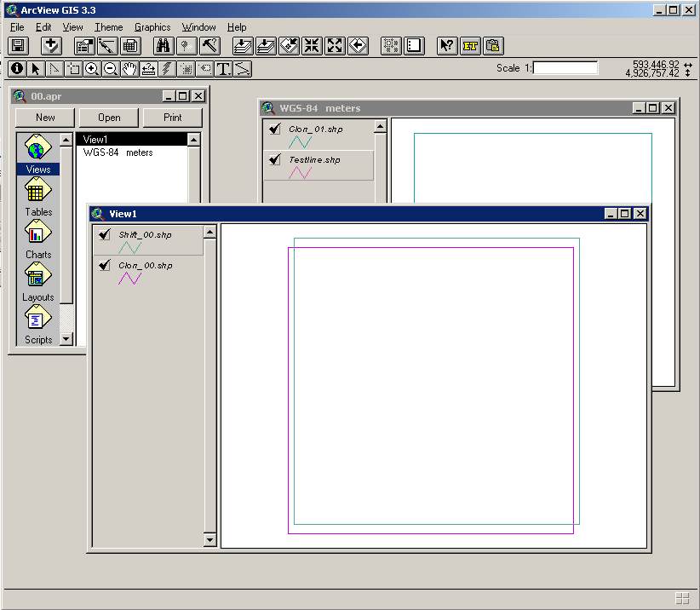The height and width of the screenshot is (610, 700).
Task: Activate the Shift_00.shp theme name
Action: coord(145,234)
